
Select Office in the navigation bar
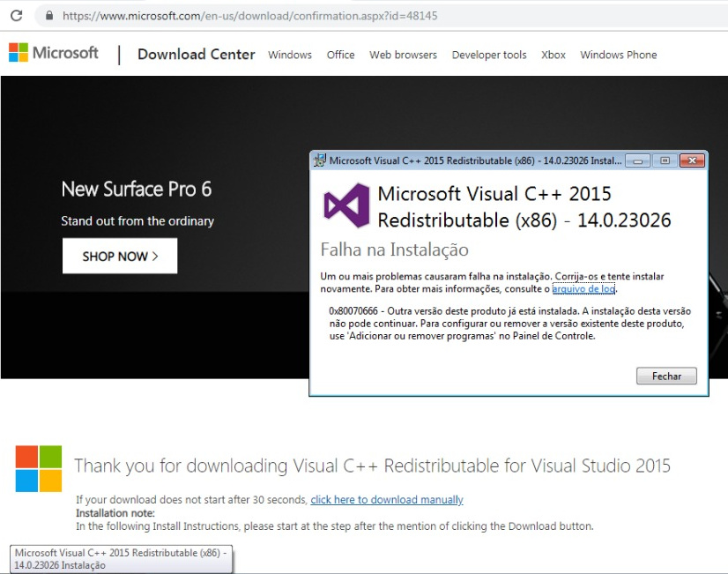(x=340, y=55)
